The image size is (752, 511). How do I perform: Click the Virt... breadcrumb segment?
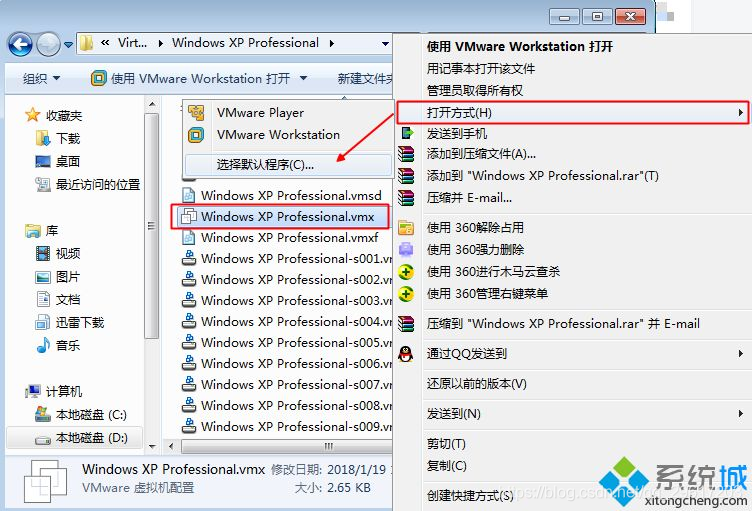coord(132,43)
